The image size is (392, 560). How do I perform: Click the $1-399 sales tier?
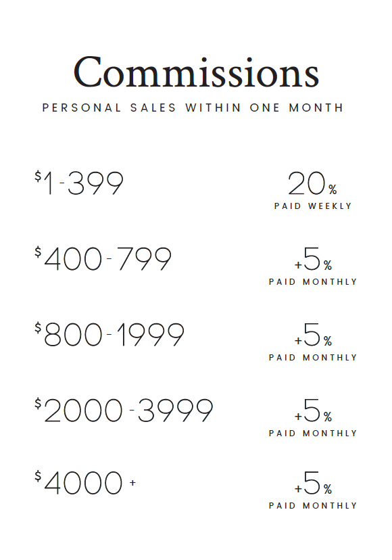pos(79,183)
